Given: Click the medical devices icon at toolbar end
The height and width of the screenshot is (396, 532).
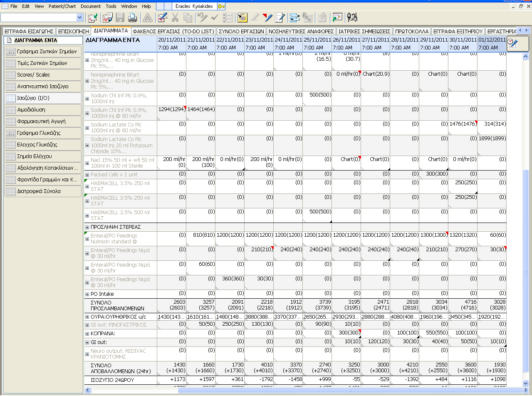Looking at the screenshot, I should (x=352, y=17).
